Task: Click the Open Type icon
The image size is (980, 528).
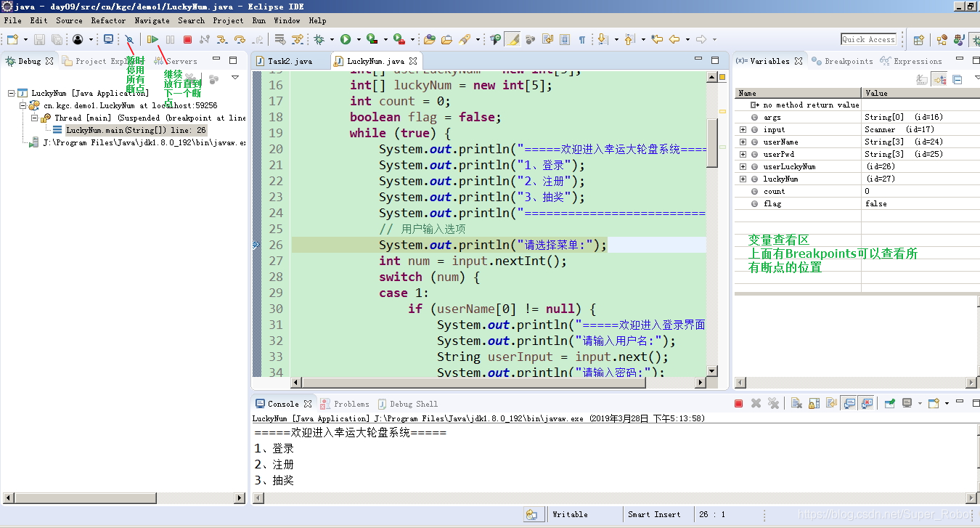Action: 430,39
